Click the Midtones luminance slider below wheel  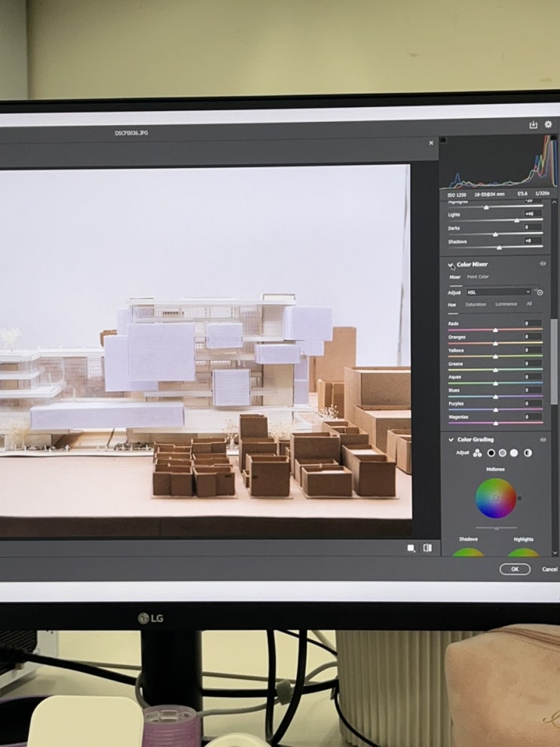[496, 528]
